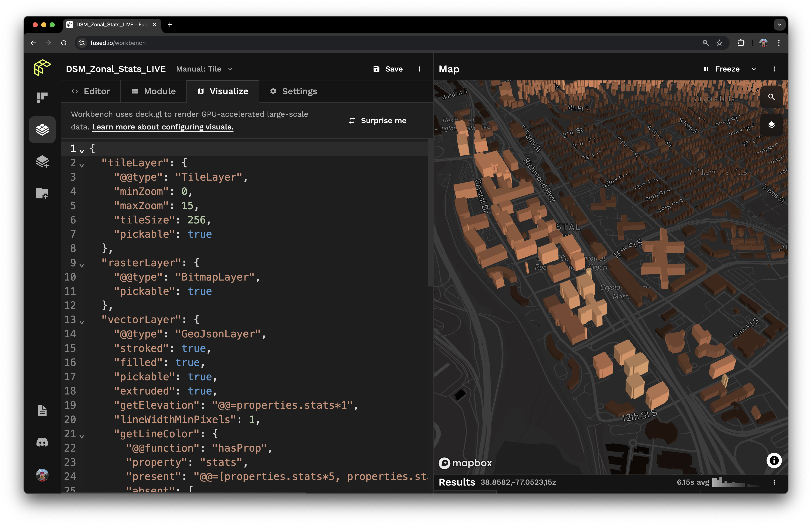This screenshot has width=812, height=525.
Task: Click the add layer sidebar icon
Action: click(42, 161)
